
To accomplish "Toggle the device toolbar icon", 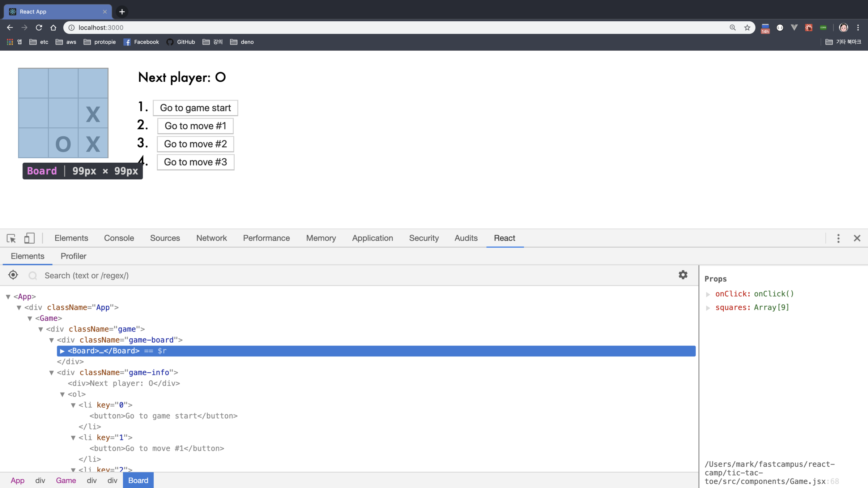I will [29, 238].
